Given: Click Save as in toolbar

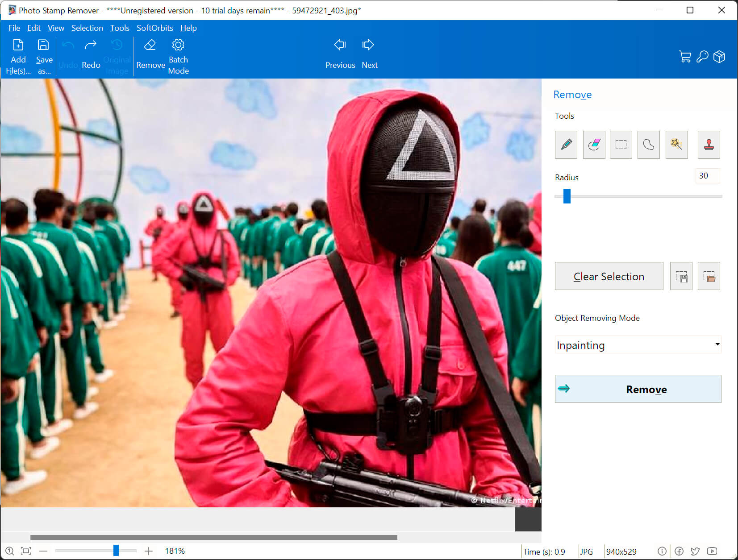Looking at the screenshot, I should click(44, 57).
